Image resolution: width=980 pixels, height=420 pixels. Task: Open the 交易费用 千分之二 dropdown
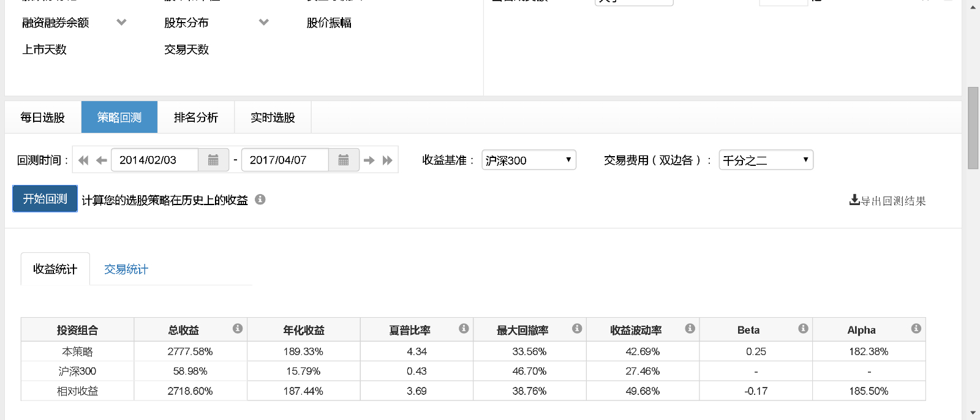[x=766, y=160]
